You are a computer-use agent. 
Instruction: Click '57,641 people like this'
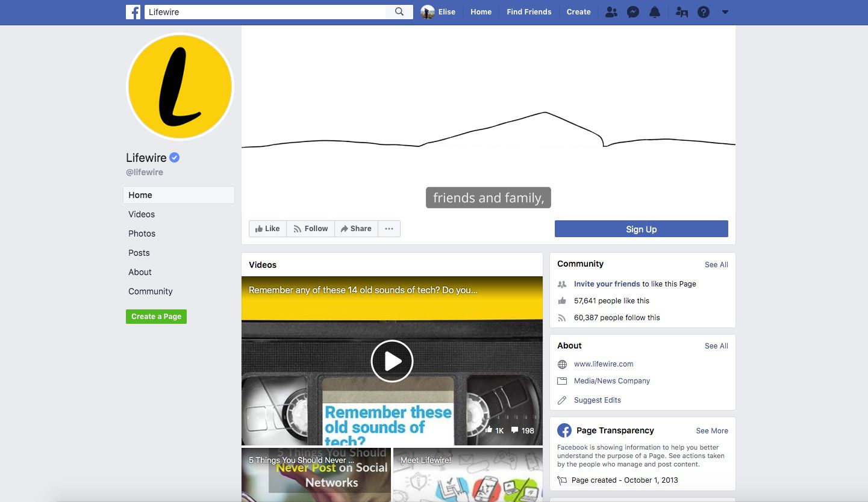click(611, 301)
